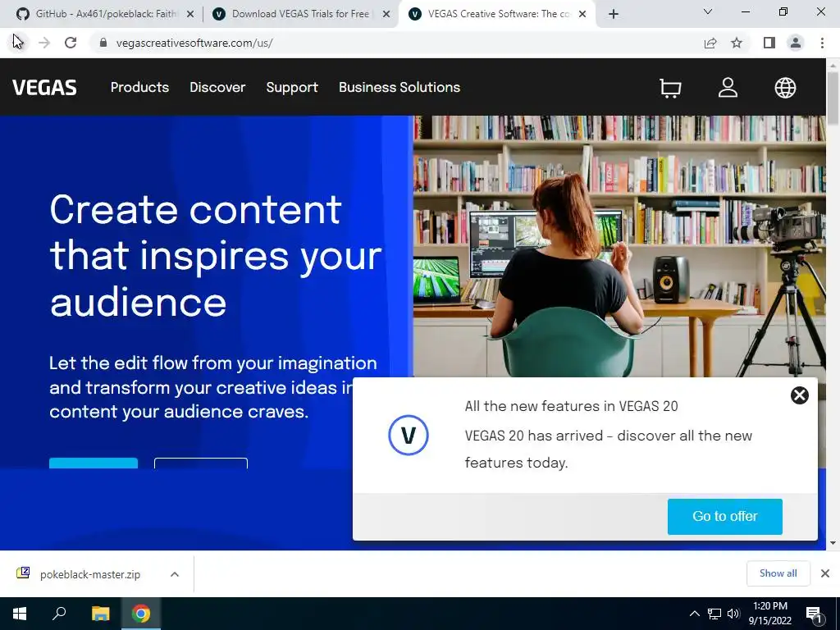Open the Products menu
This screenshot has width=840, height=630.
tap(139, 87)
